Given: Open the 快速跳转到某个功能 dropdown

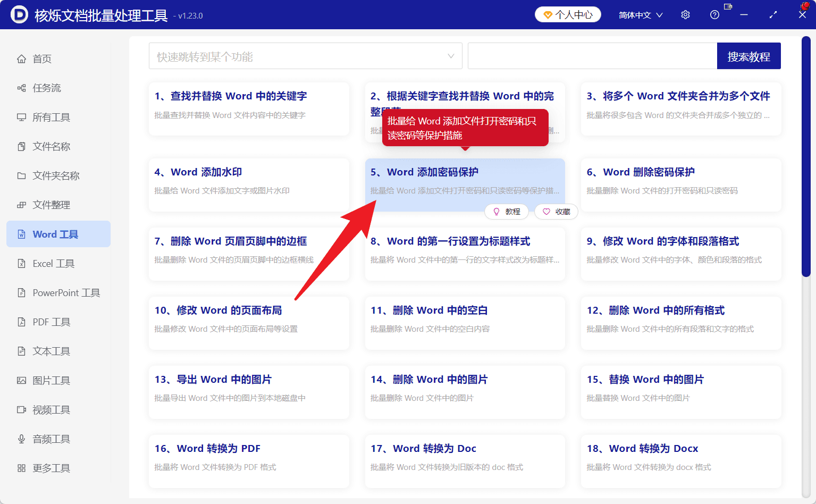Looking at the screenshot, I should click(305, 56).
